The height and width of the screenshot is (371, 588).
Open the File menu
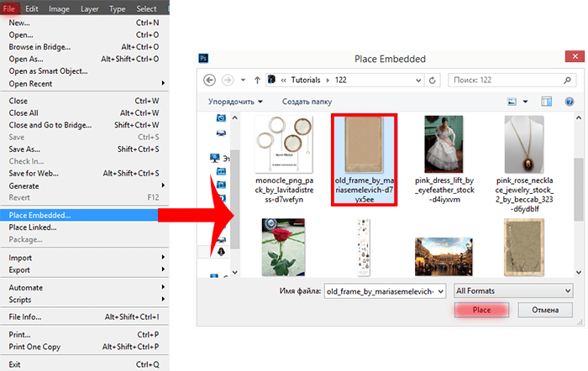click(x=9, y=8)
